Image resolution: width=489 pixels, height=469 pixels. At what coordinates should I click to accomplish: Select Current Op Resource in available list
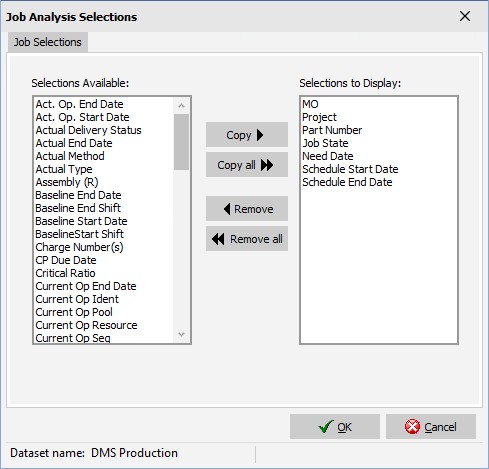[x=86, y=325]
